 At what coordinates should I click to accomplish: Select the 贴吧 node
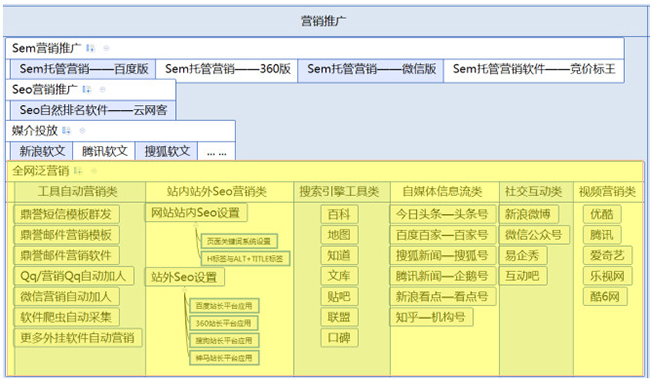[x=339, y=297]
